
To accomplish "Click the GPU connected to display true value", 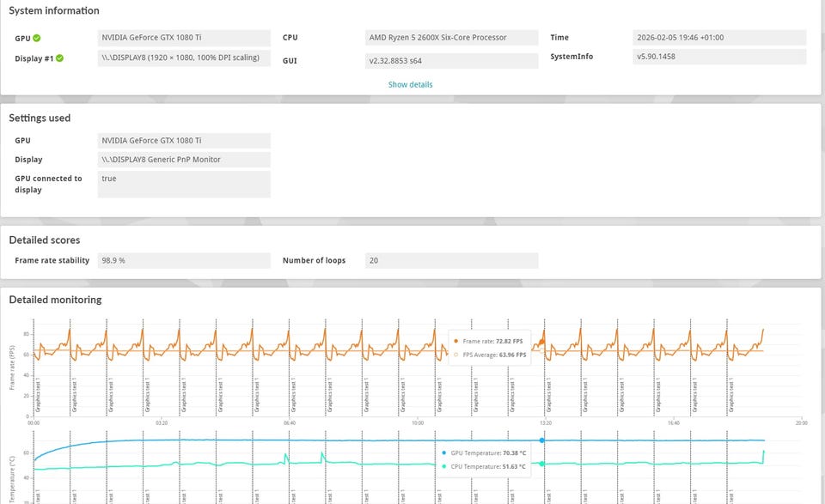I will click(x=184, y=184).
